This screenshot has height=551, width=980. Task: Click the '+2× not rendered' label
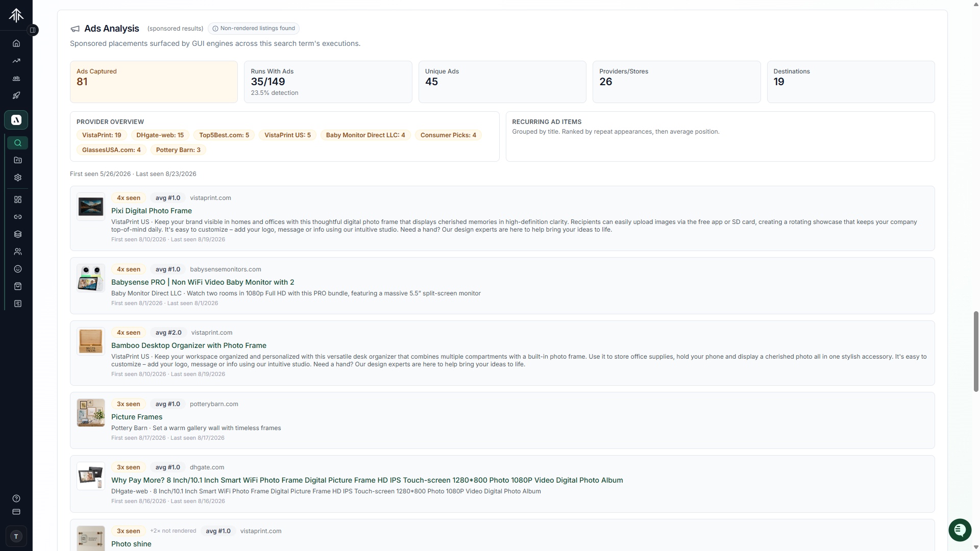tap(173, 531)
